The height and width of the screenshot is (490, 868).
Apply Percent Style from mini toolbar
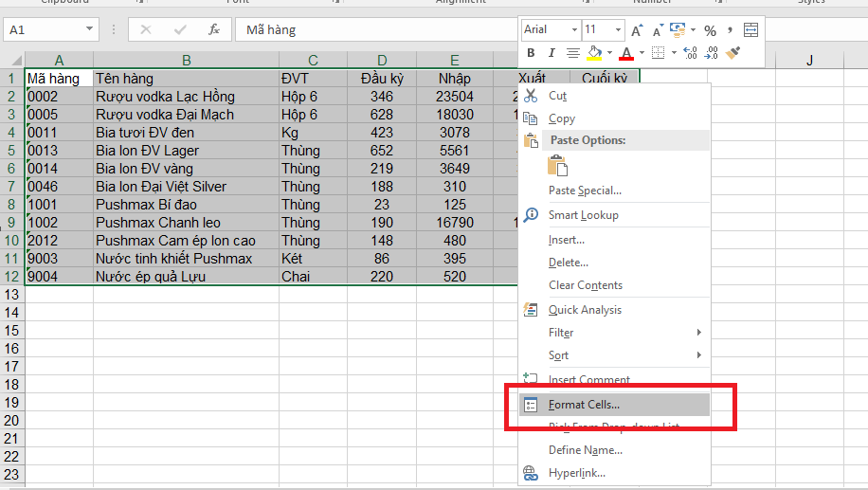(x=710, y=30)
